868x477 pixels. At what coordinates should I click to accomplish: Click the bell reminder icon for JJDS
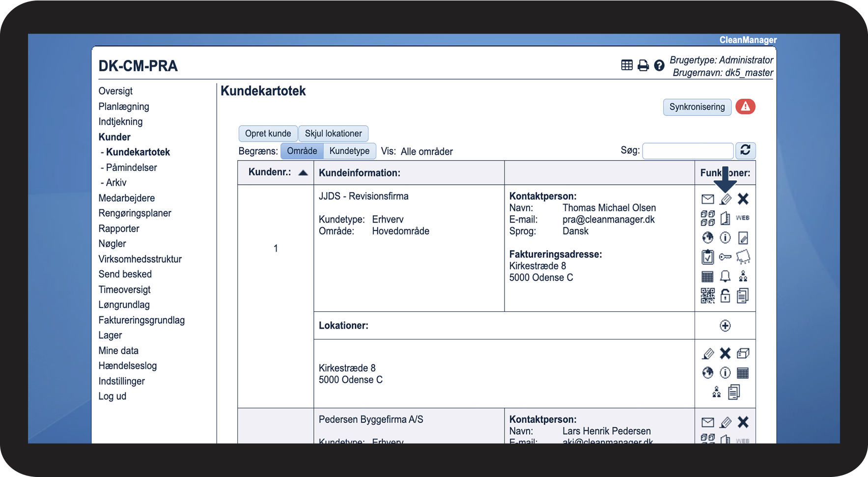pos(725,276)
